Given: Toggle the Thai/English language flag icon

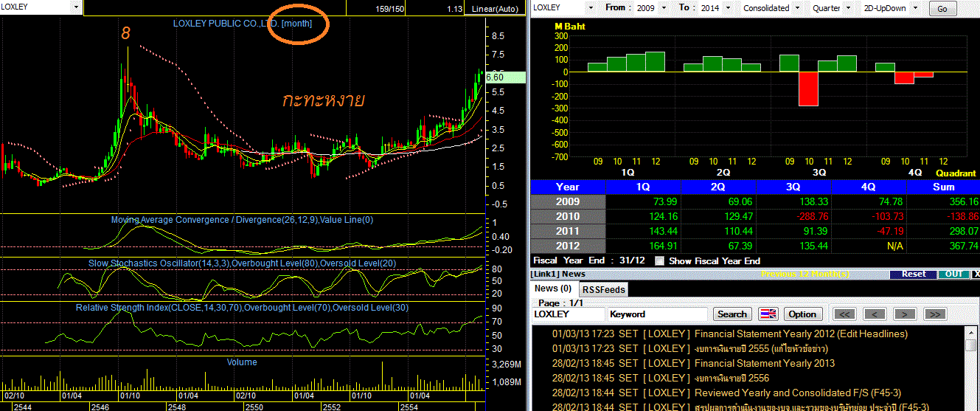Looking at the screenshot, I should 768,314.
